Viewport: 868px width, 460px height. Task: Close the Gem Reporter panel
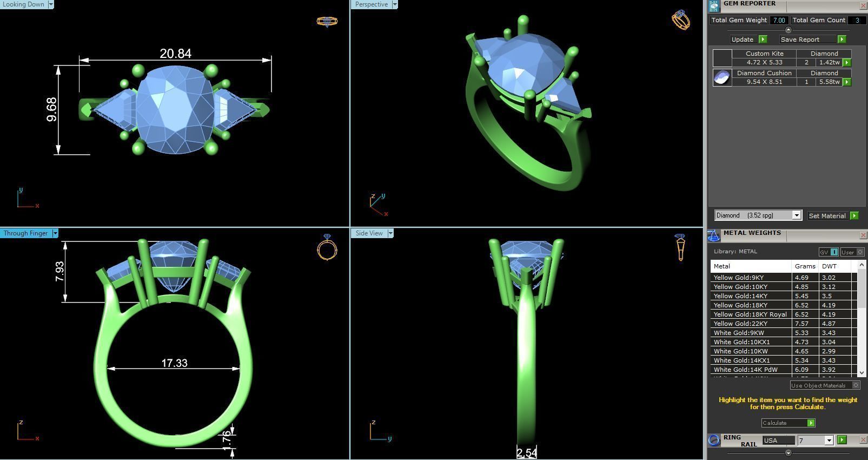point(863,5)
